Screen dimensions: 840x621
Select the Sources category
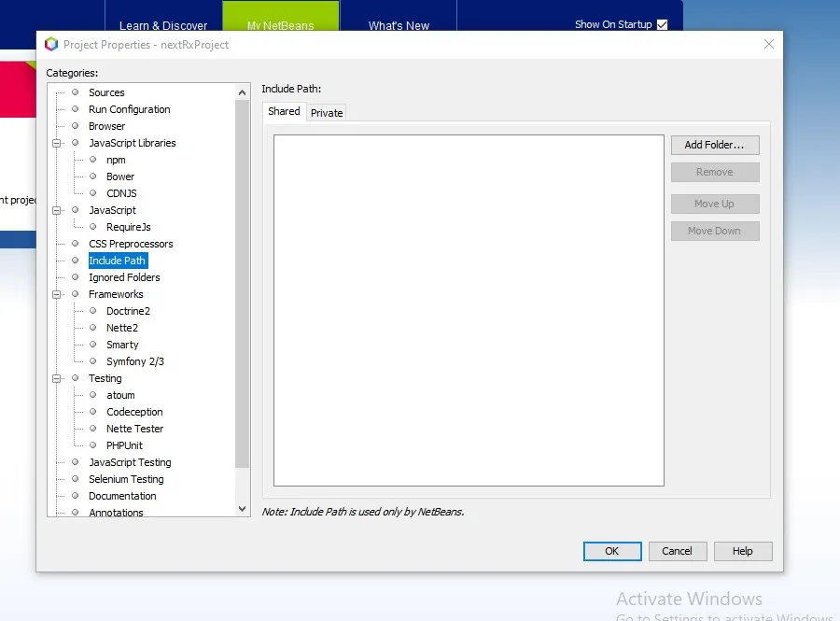106,92
